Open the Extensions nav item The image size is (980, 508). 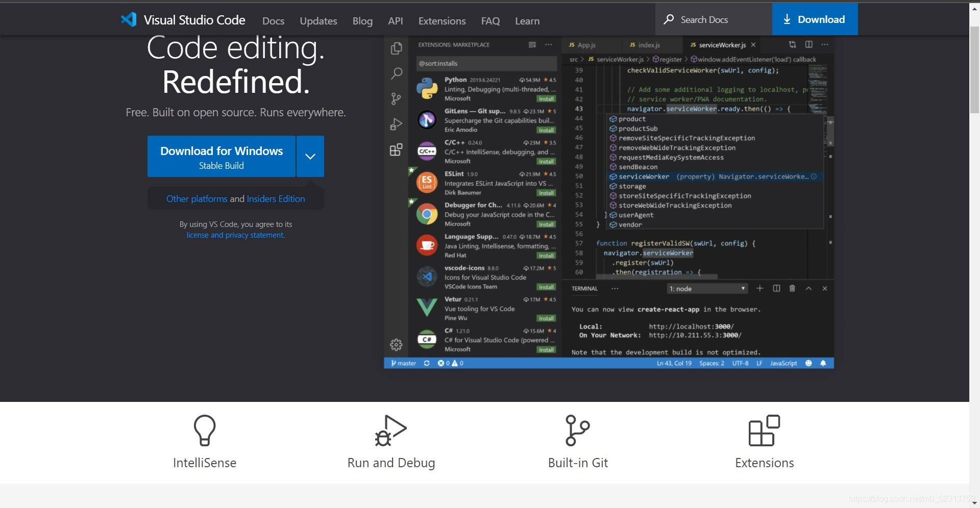click(x=442, y=21)
